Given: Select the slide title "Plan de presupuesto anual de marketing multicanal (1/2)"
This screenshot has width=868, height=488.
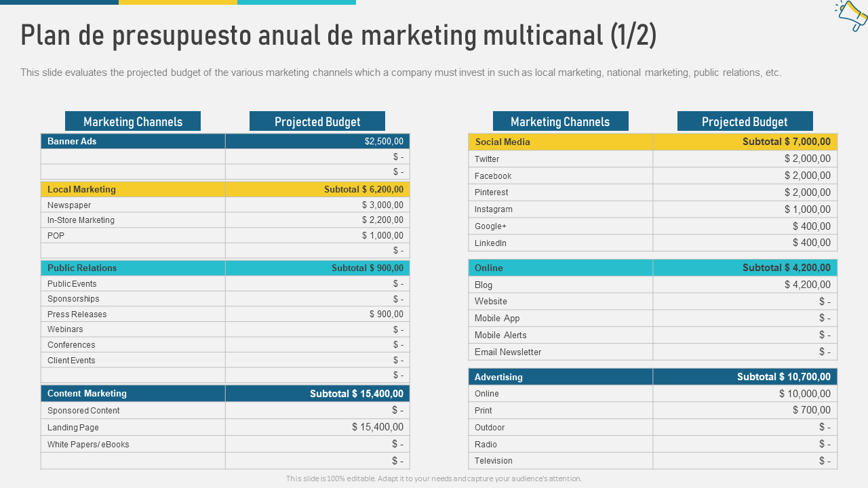Looking at the screenshot, I should pos(338,36).
